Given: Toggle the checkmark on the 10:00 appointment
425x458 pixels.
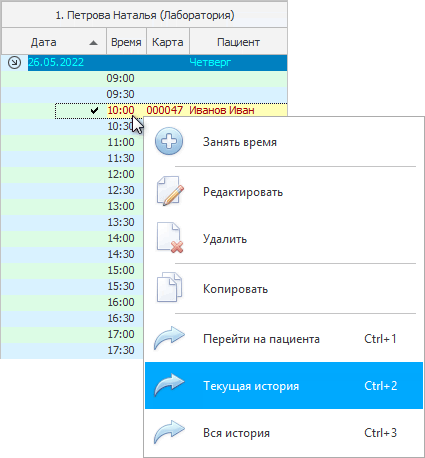Looking at the screenshot, I should (95, 110).
